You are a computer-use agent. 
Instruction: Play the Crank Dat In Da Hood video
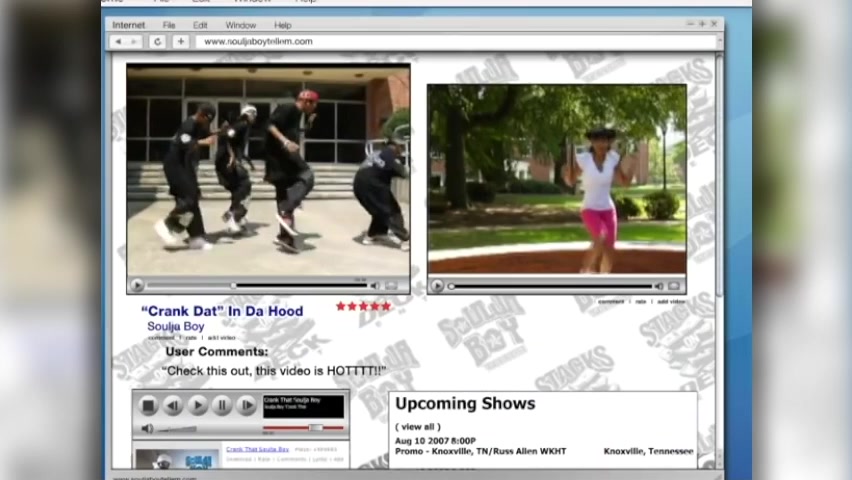137,285
